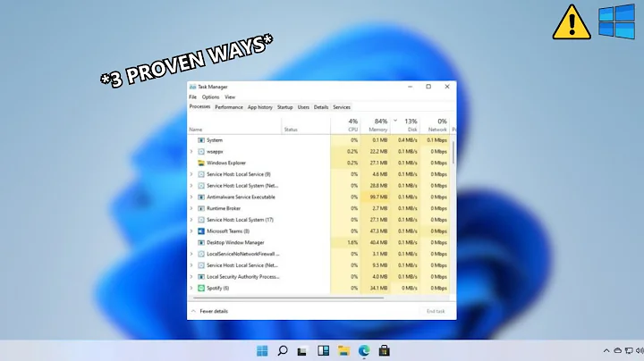644x361 pixels.
Task: Click the horizontal scrollbar below process list
Action: [288, 298]
